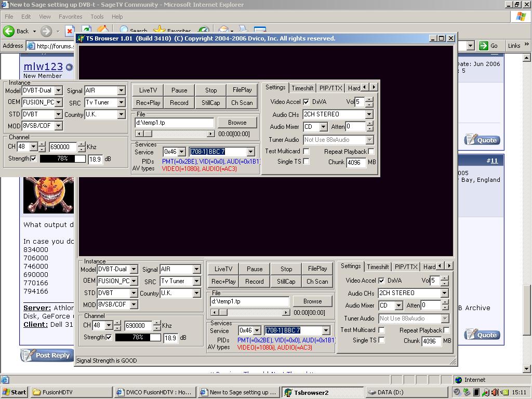Enable Single TS in lower panel
The height and width of the screenshot is (399, 532).
tap(381, 340)
